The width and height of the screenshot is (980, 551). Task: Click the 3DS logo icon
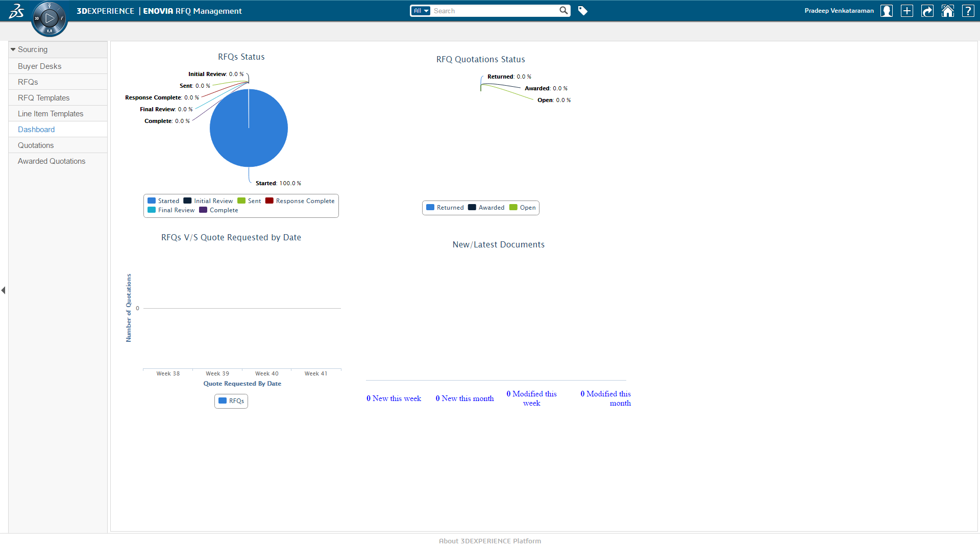click(16, 11)
